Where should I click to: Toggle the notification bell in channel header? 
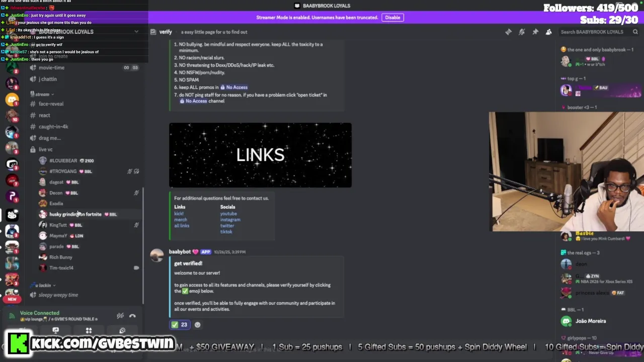coord(522,32)
